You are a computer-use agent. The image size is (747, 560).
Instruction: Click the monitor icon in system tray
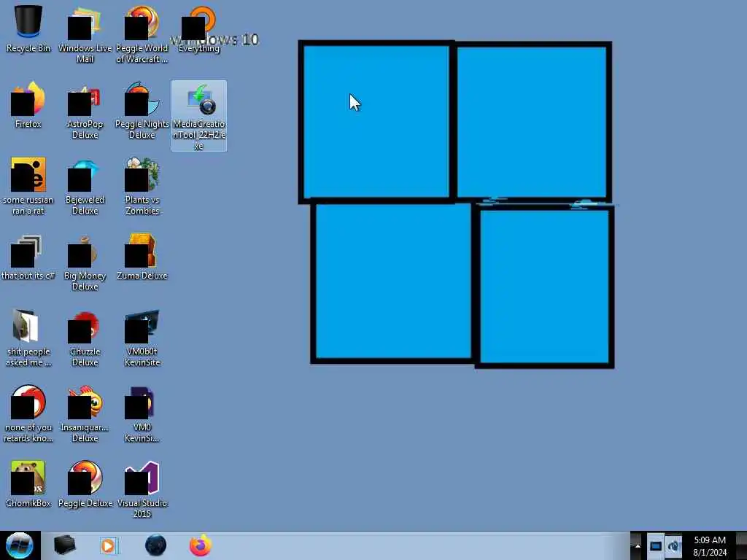point(656,546)
